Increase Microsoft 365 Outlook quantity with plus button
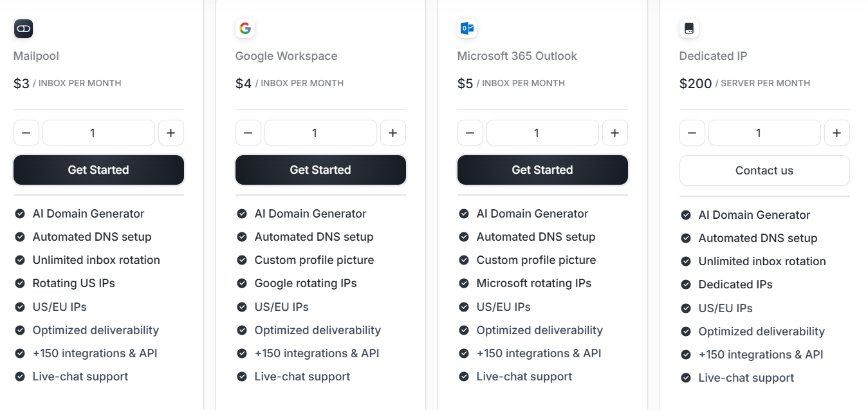Viewport: 868px width, 410px height. coord(614,133)
